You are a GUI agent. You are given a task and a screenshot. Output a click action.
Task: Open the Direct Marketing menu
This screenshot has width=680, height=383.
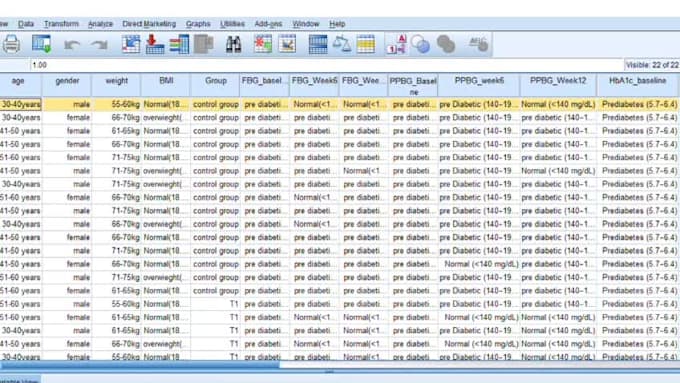tap(149, 24)
